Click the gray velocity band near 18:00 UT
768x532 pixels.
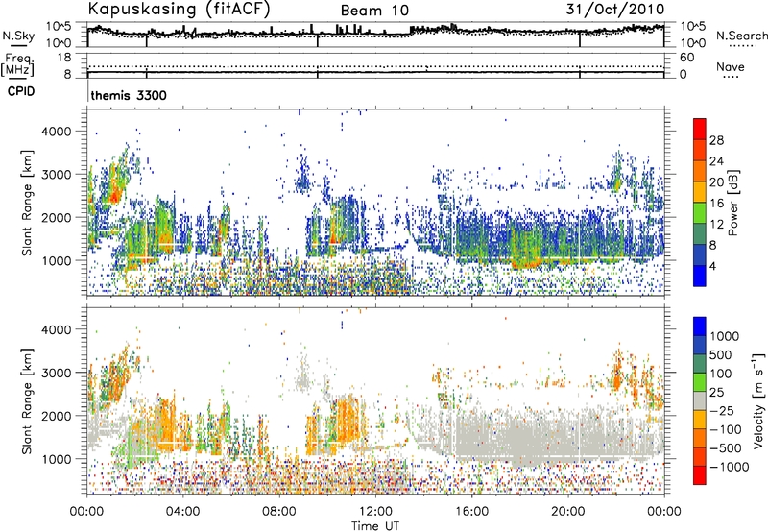(x=529, y=436)
